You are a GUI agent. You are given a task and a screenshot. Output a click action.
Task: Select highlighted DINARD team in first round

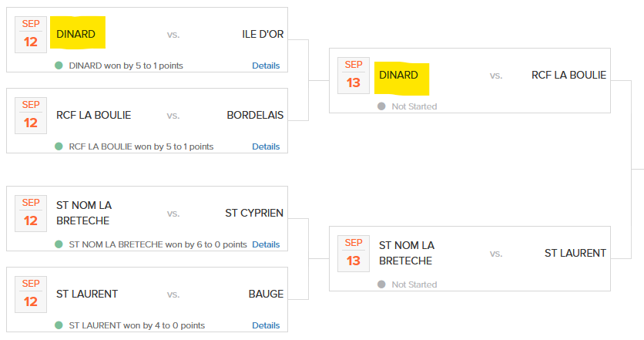[x=78, y=32]
